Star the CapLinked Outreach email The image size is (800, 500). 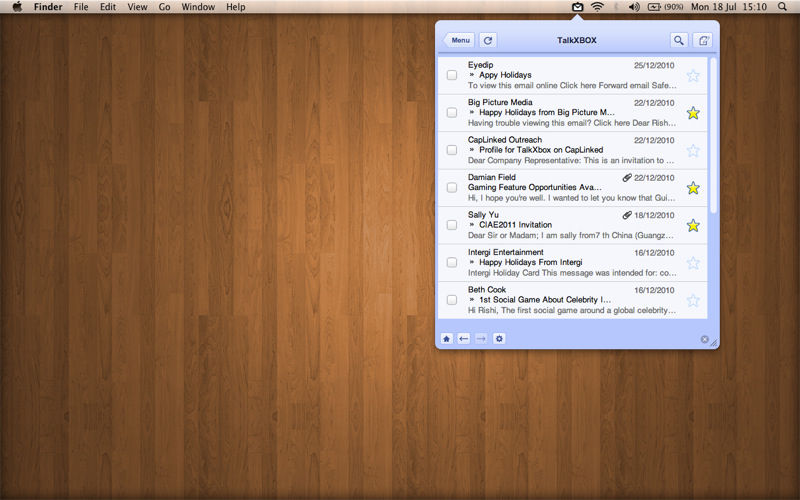click(693, 151)
